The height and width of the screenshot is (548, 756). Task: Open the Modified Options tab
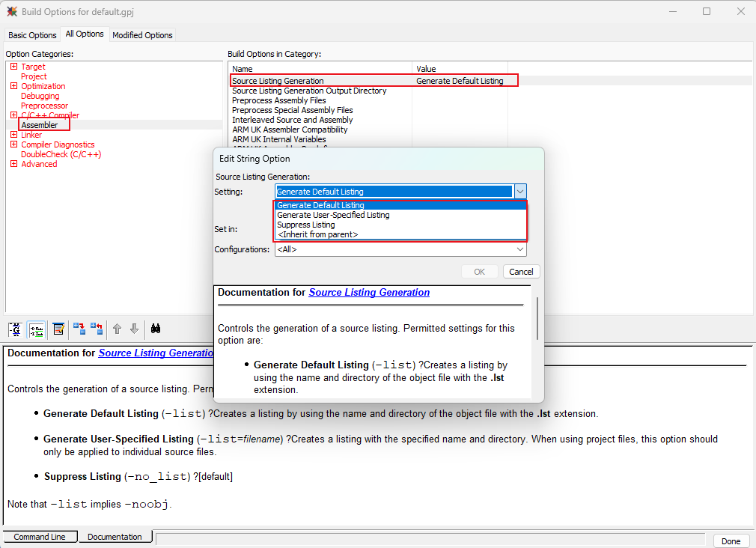[x=142, y=35]
